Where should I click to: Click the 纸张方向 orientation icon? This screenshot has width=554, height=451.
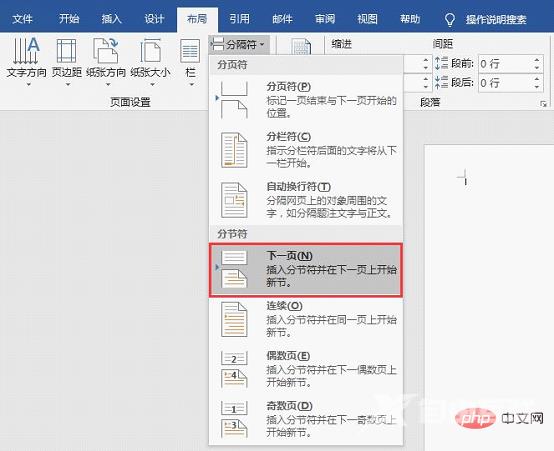coord(106,51)
